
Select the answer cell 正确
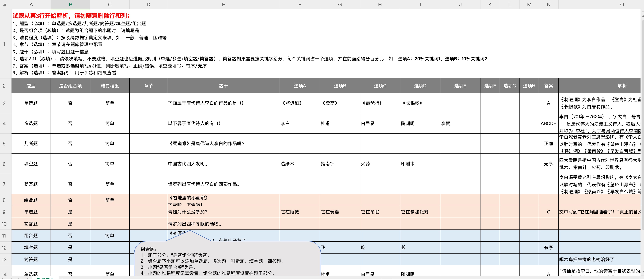coord(549,144)
